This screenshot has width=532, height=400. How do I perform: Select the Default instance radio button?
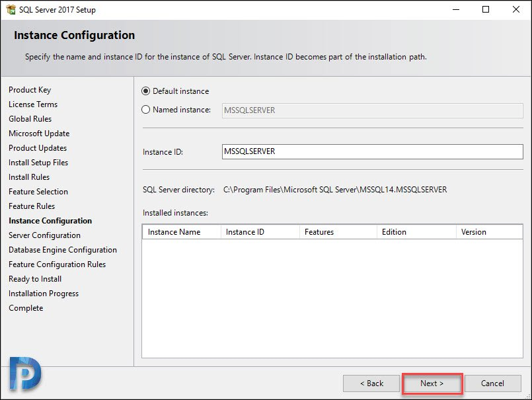pos(145,91)
